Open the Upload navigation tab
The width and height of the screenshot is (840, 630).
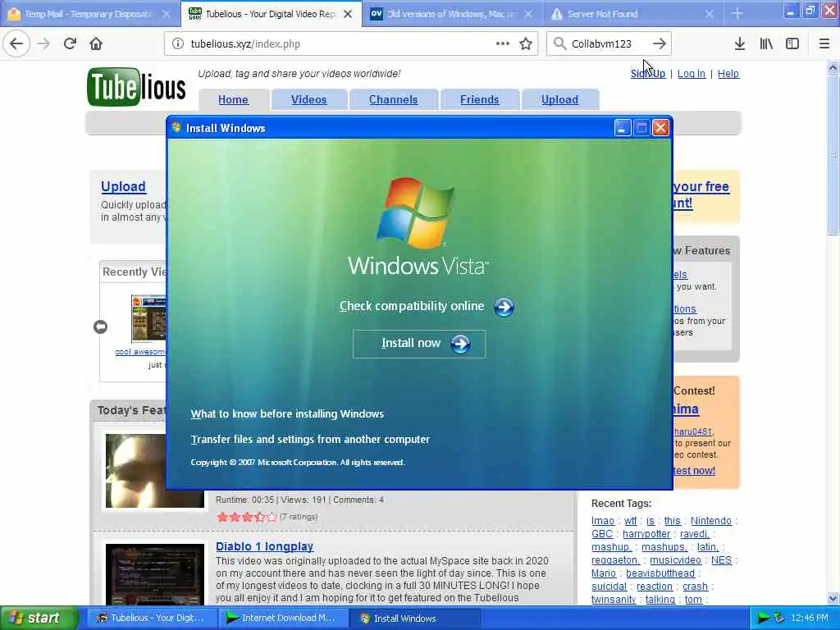coord(559,99)
